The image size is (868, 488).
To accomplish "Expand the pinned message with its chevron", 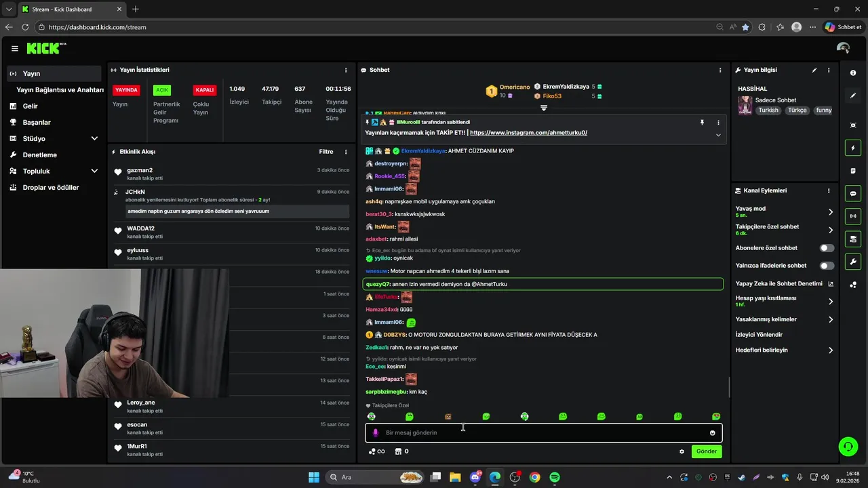I will click(718, 135).
